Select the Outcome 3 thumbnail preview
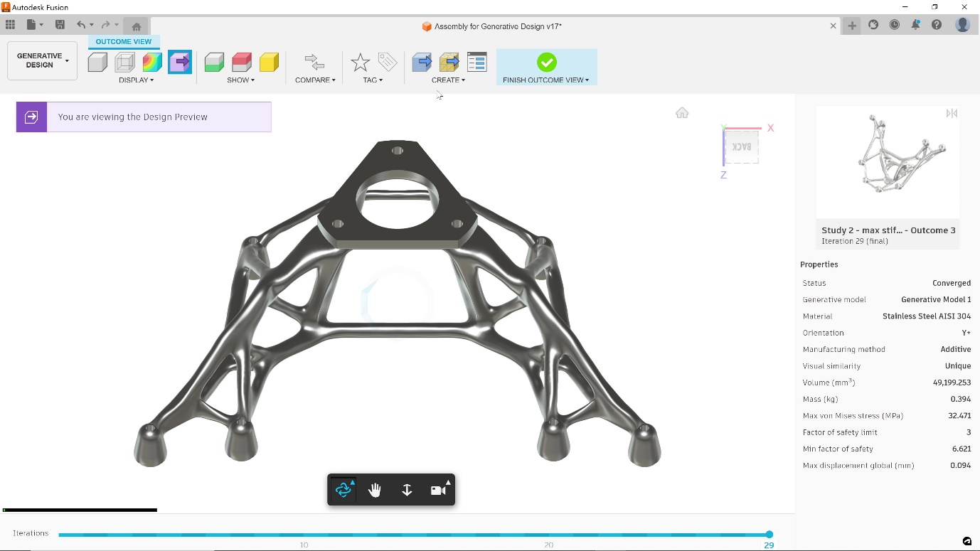980x551 pixels. (x=887, y=161)
